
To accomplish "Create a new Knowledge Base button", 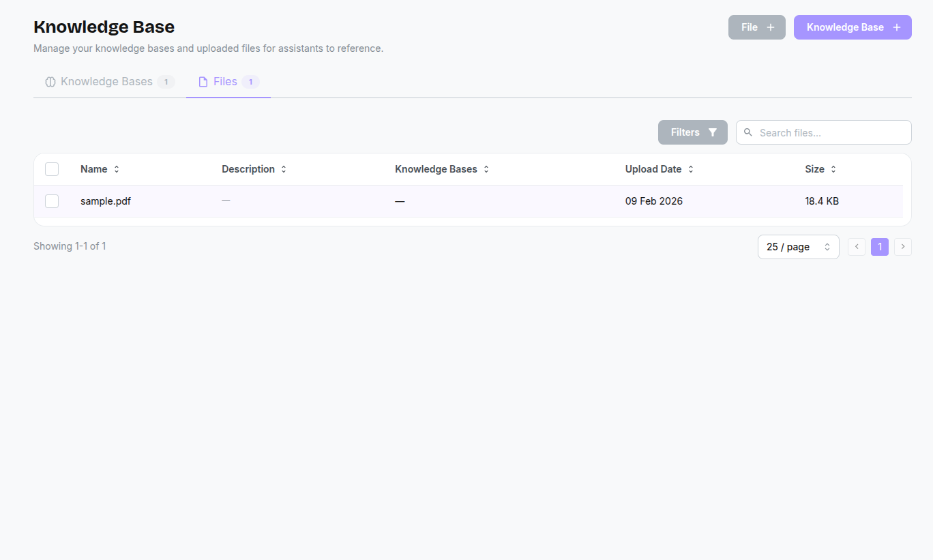I will (x=853, y=27).
